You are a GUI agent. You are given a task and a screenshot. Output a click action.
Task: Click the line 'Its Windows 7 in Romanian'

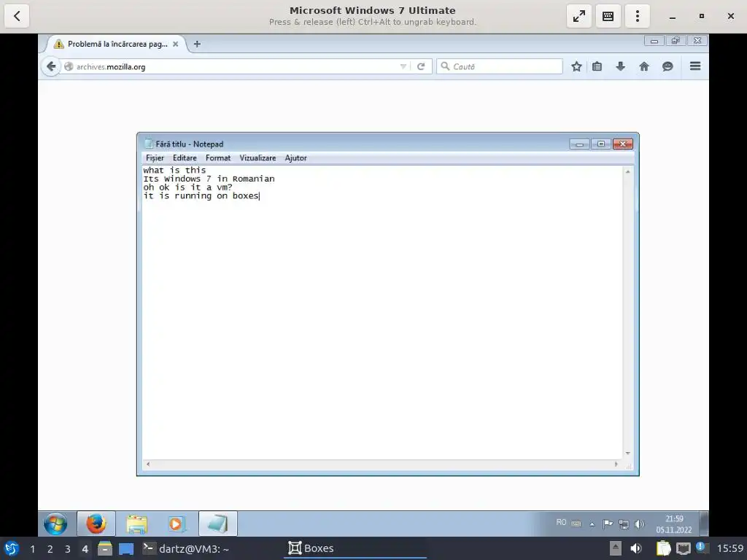pos(209,179)
